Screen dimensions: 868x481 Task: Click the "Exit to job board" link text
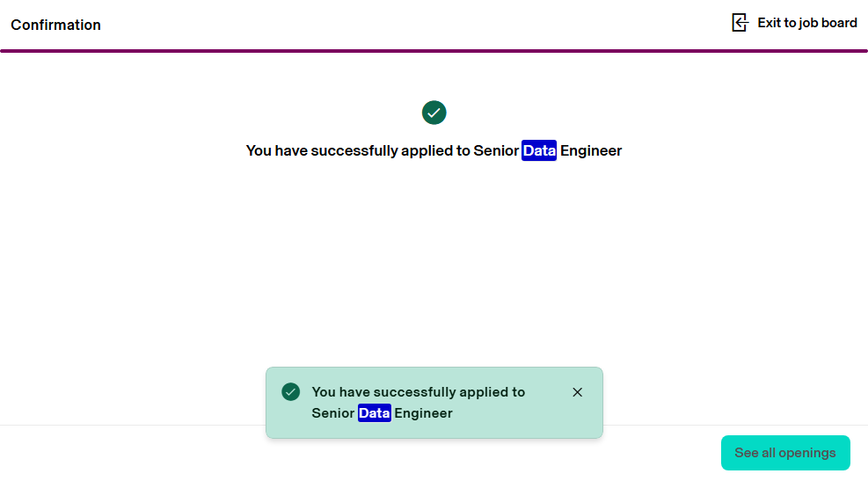(807, 23)
